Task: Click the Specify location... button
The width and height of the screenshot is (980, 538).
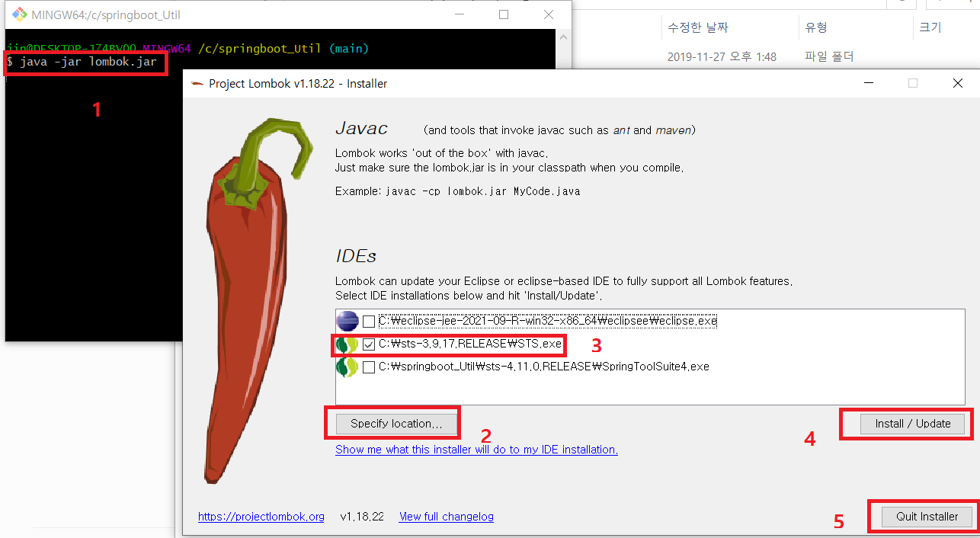Action: (x=396, y=424)
